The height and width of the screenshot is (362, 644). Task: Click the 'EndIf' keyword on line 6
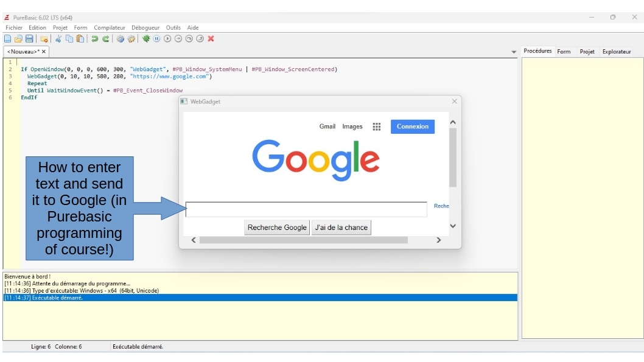(x=29, y=97)
